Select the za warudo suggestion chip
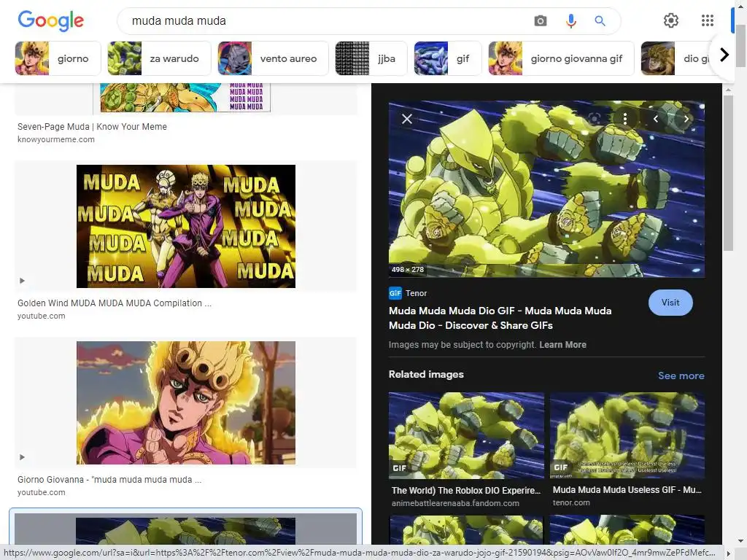The height and width of the screenshot is (560, 747). pyautogui.click(x=159, y=58)
